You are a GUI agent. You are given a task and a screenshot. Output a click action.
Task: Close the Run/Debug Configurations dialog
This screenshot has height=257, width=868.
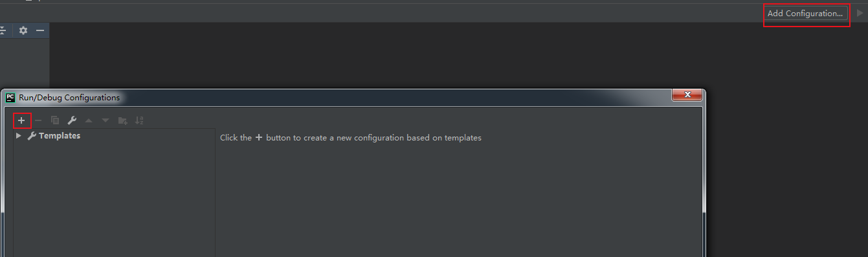tap(687, 95)
